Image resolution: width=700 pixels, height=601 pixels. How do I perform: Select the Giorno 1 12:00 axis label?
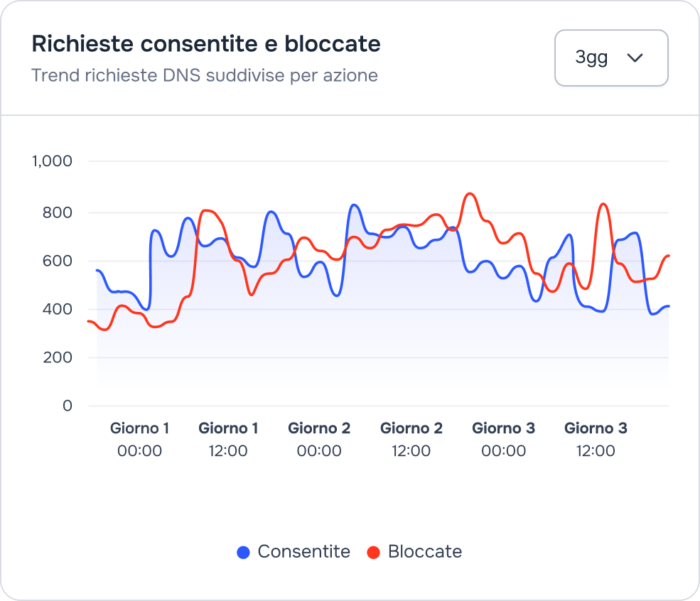coord(228,439)
